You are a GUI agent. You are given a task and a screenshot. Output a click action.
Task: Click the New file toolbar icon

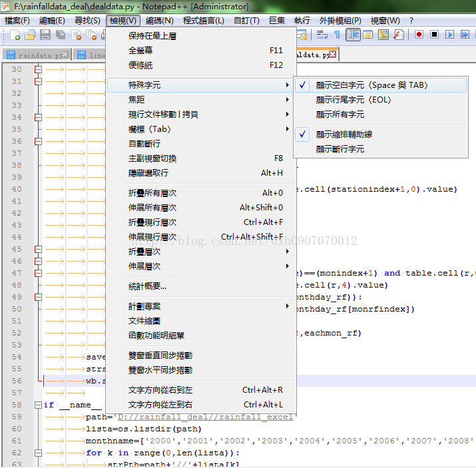pyautogui.click(x=15, y=35)
